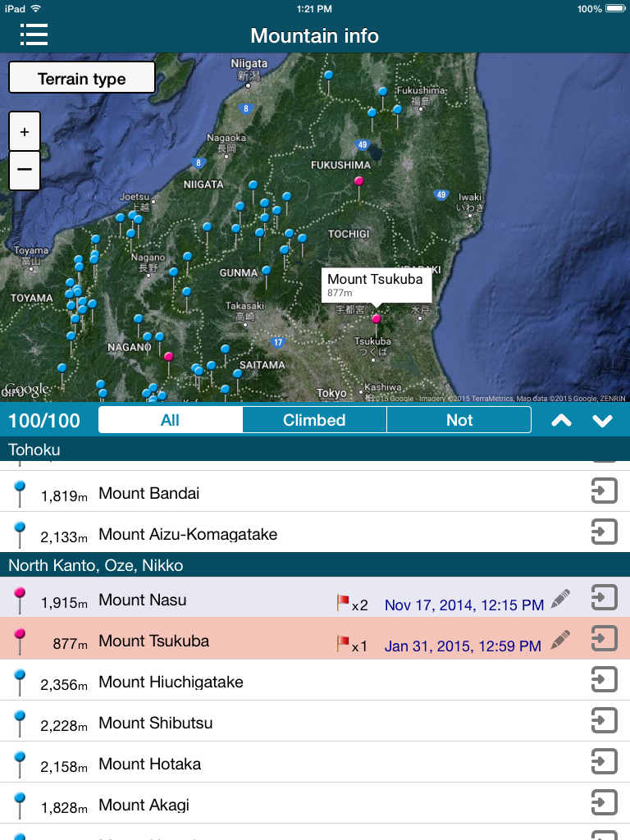
Task: Switch to the Not climbed tab
Action: pyautogui.click(x=459, y=420)
